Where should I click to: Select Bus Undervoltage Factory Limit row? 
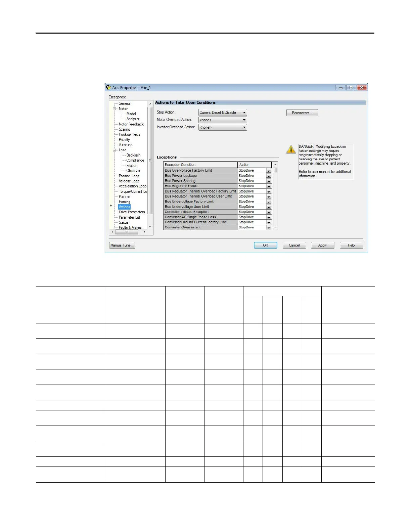(200, 202)
